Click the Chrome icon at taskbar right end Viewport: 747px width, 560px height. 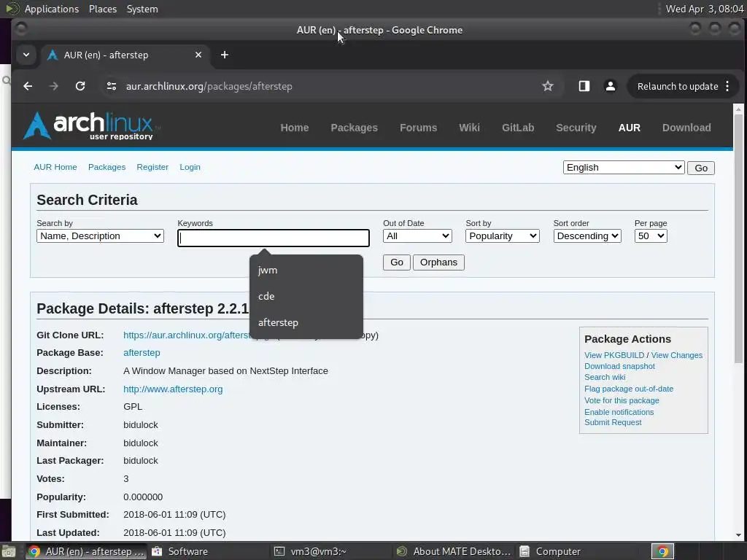pyautogui.click(x=662, y=551)
